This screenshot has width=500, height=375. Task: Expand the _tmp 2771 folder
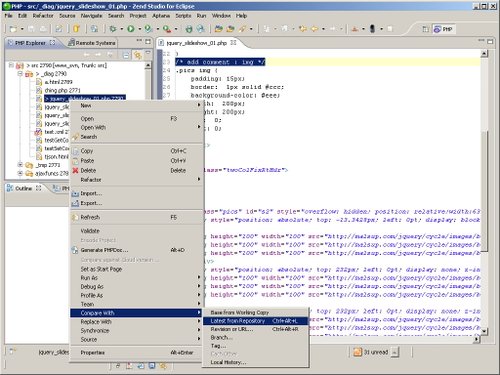tap(20, 165)
